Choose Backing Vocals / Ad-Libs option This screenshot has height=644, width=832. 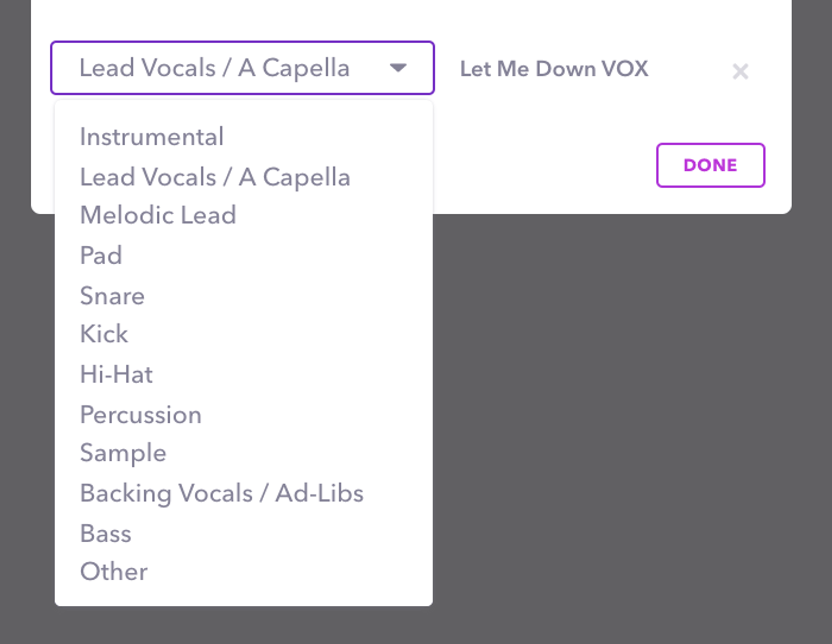[x=222, y=493]
